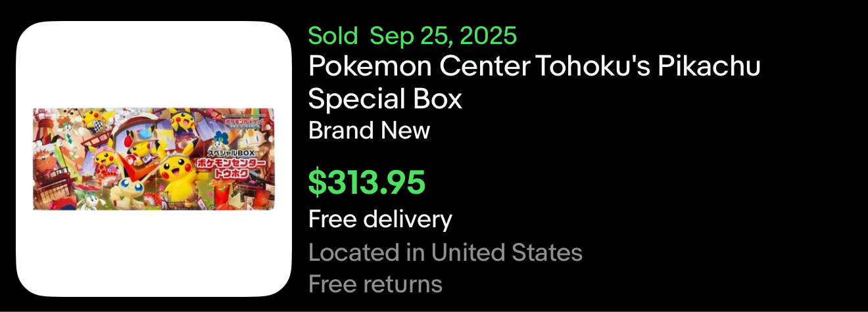
Task: Select the green "Sold" status label
Action: (x=333, y=35)
